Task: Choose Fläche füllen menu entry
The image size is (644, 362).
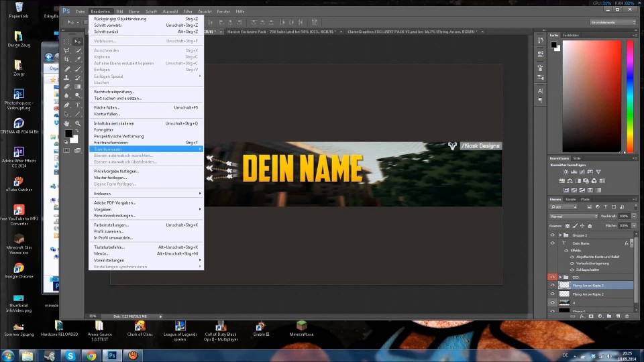Action: click(146, 107)
